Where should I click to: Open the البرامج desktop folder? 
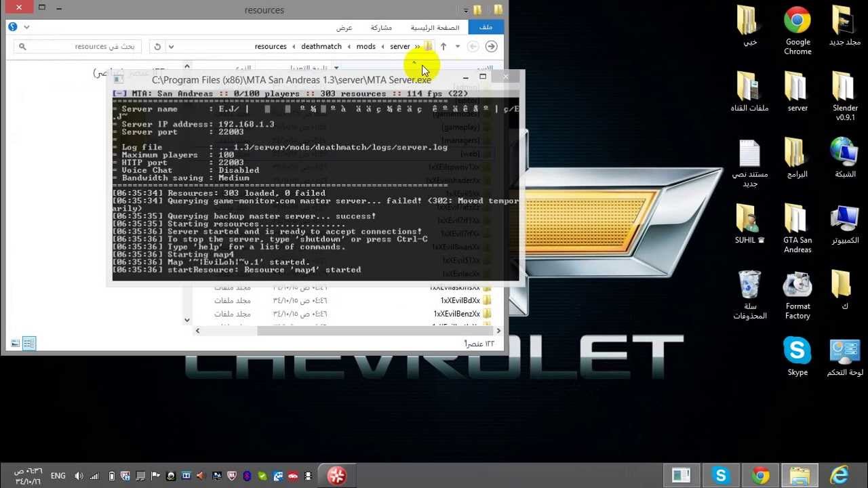tap(797, 158)
